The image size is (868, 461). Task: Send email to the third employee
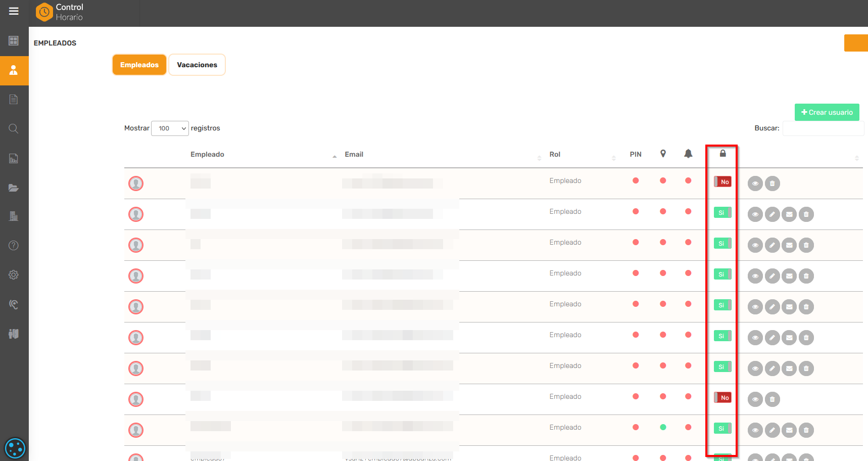pos(789,245)
